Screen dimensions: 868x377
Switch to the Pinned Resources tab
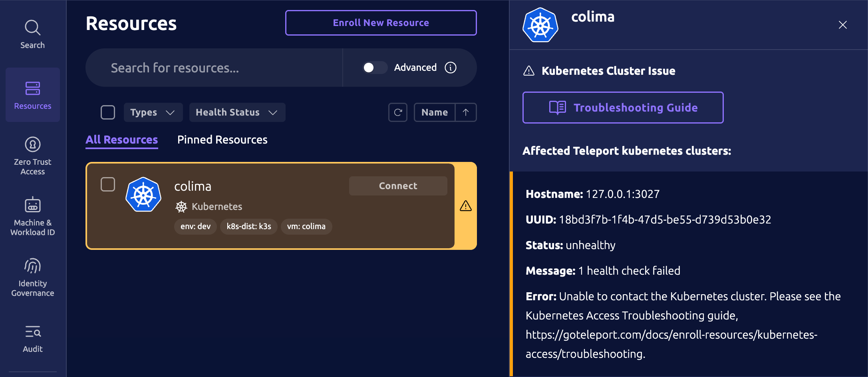(222, 140)
